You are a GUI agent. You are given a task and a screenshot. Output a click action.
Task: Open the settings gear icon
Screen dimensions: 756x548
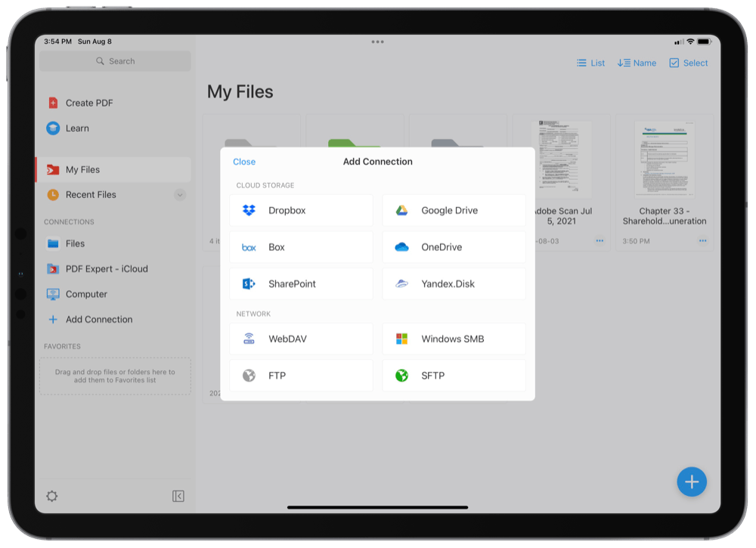click(52, 496)
